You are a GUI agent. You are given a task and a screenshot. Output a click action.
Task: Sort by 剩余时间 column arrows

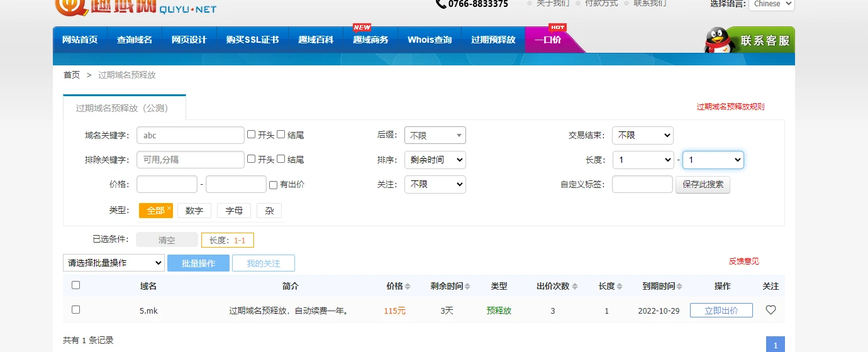(467, 287)
